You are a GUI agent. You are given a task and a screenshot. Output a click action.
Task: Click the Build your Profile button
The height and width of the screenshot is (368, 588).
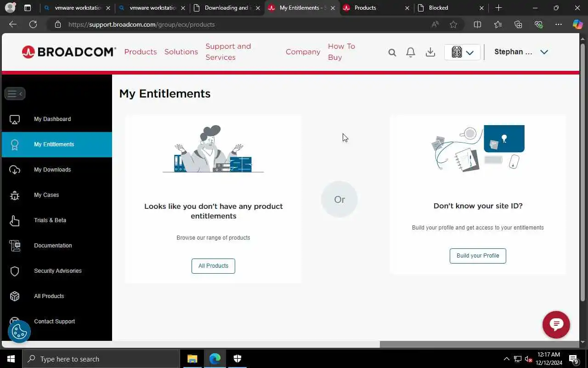(478, 256)
